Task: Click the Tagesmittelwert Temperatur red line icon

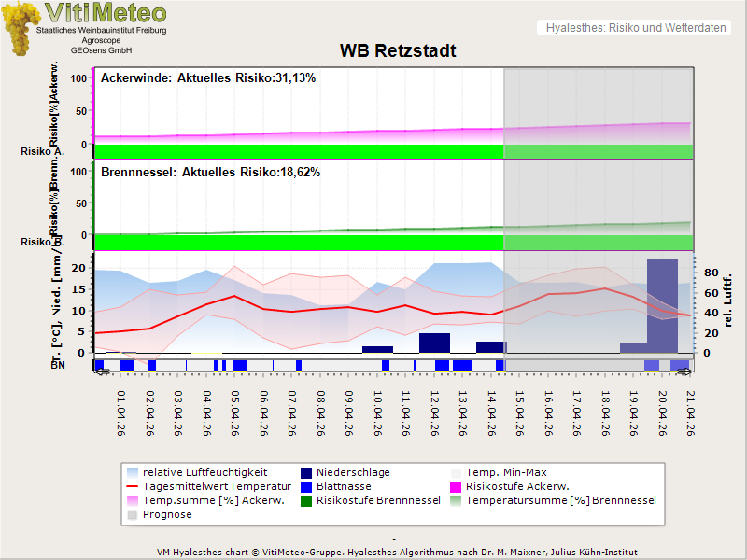Action: tap(134, 486)
